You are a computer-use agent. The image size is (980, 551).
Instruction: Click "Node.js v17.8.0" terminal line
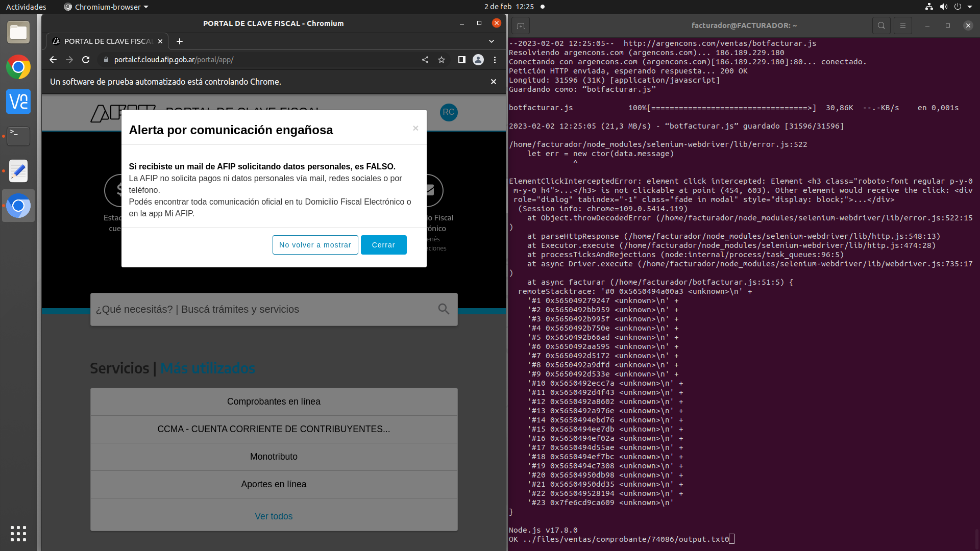pos(543,530)
